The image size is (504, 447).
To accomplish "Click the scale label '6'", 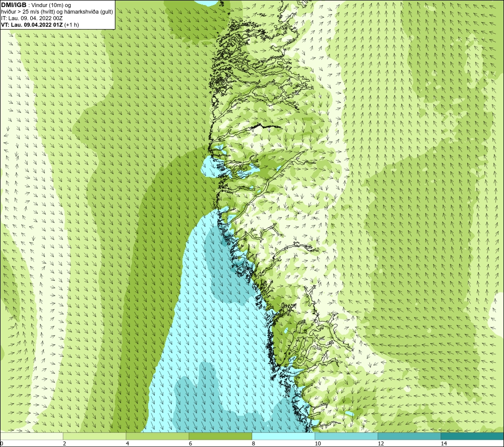I will 191,444.
